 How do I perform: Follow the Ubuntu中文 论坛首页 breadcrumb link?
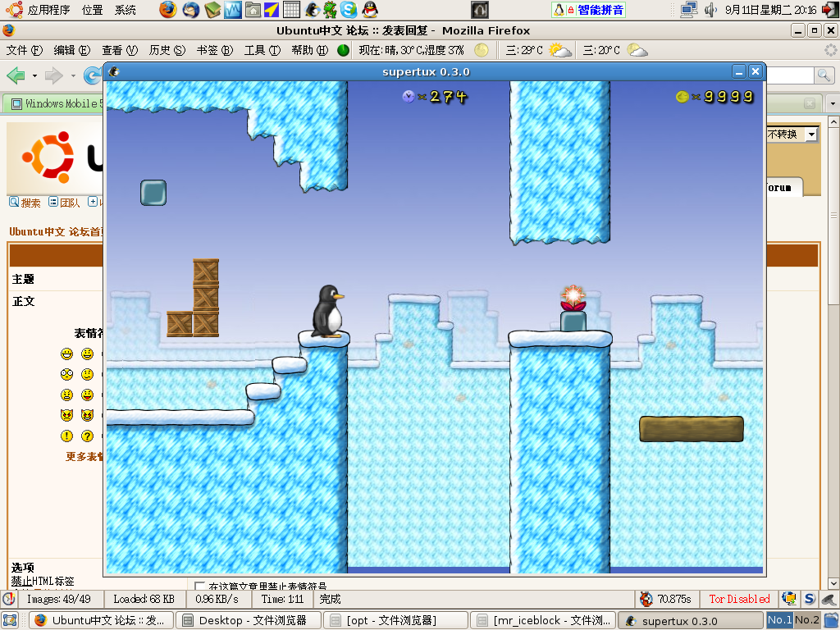pyautogui.click(x=56, y=231)
